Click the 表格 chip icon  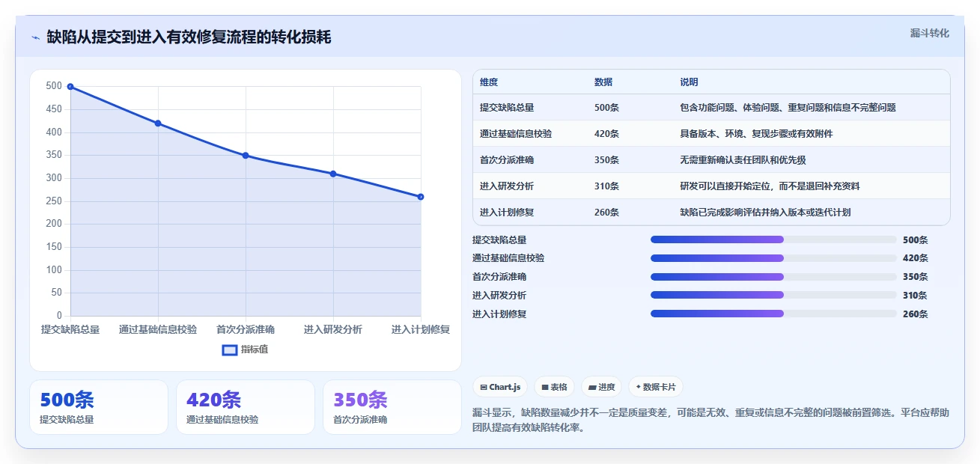pos(545,387)
